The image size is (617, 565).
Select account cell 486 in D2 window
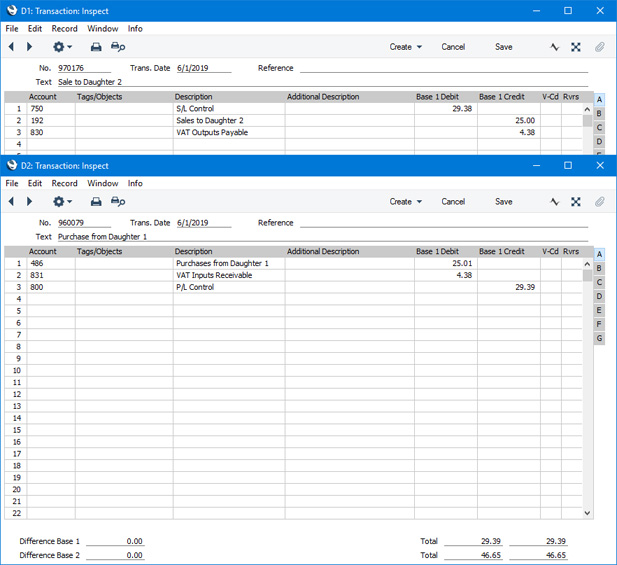[x=51, y=263]
